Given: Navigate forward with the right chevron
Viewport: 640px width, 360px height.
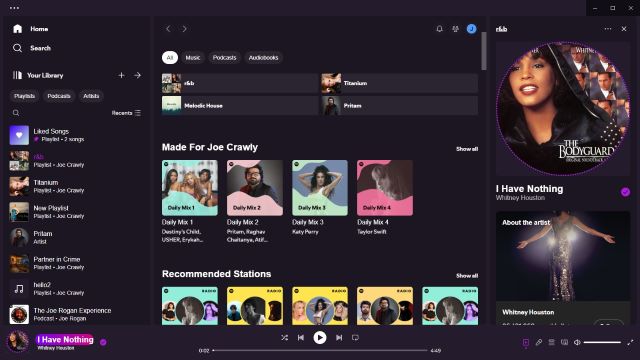Looking at the screenshot, I should pos(184,29).
